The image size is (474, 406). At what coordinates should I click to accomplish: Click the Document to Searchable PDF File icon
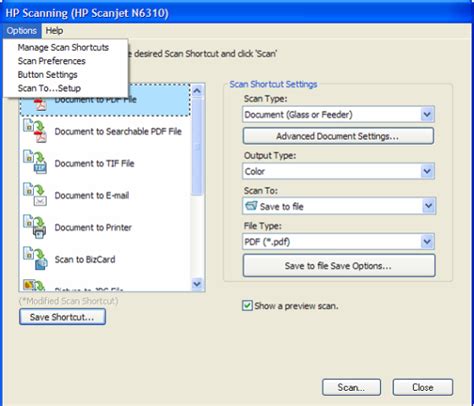point(35,131)
